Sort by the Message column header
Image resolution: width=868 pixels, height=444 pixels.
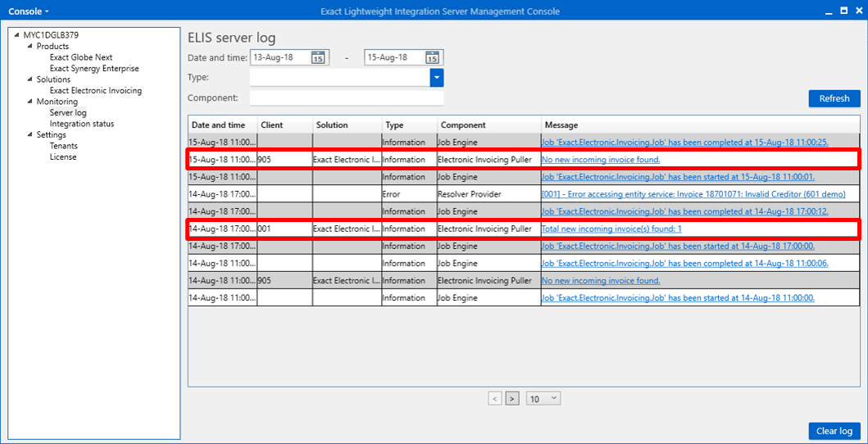pos(700,125)
